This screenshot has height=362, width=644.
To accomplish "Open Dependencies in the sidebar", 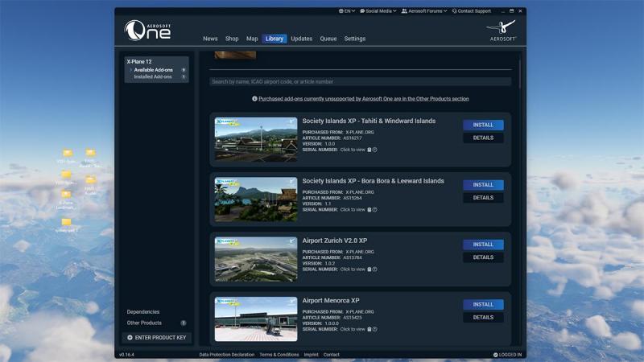I will click(x=143, y=312).
